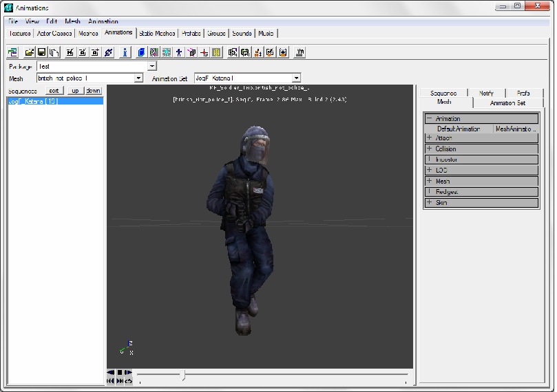The image size is (557, 392).
Task: Expand the Collision property group
Action: point(429,149)
